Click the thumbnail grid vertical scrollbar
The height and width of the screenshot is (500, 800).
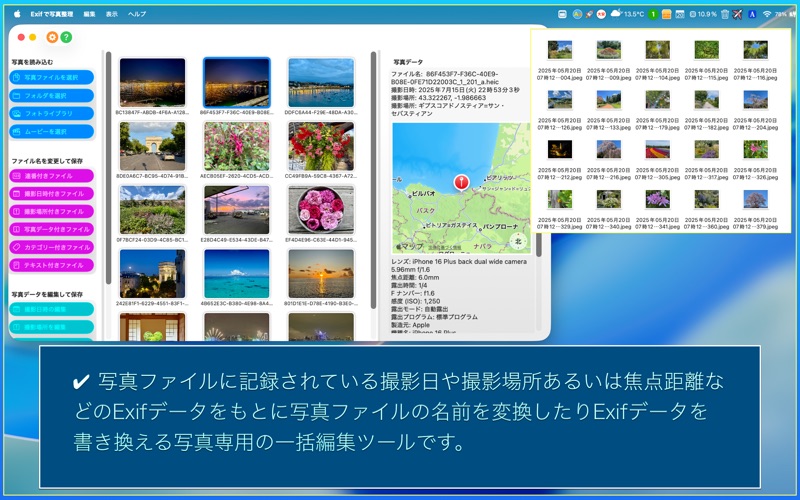373,180
